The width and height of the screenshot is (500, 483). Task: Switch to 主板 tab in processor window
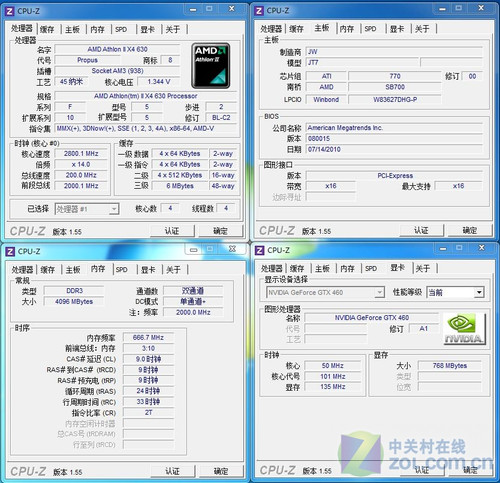tap(72, 29)
